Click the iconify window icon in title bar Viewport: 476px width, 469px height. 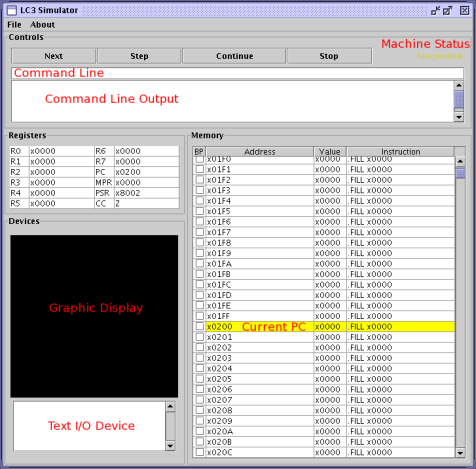click(435, 11)
